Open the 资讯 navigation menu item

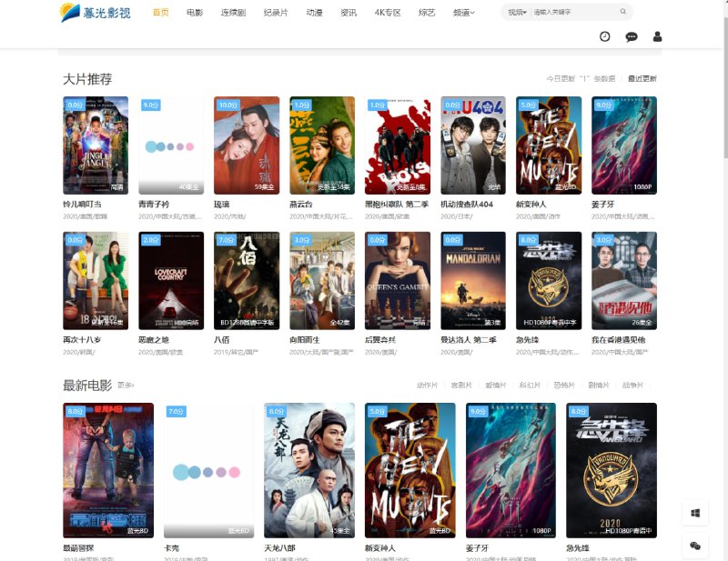349,13
